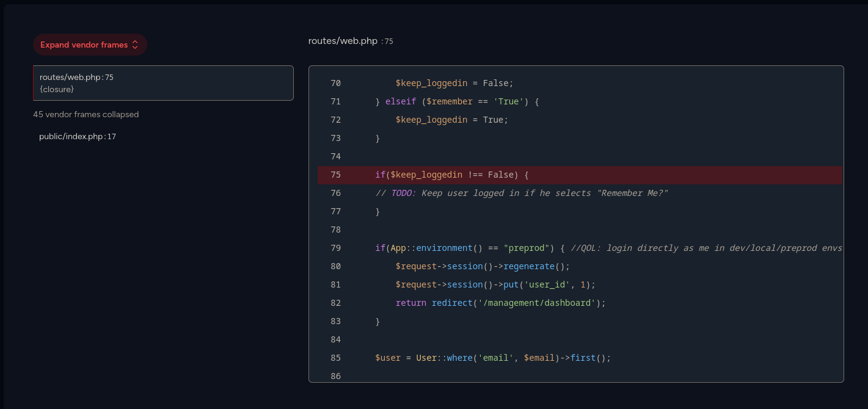Click line number 79 in the gutter

point(335,248)
